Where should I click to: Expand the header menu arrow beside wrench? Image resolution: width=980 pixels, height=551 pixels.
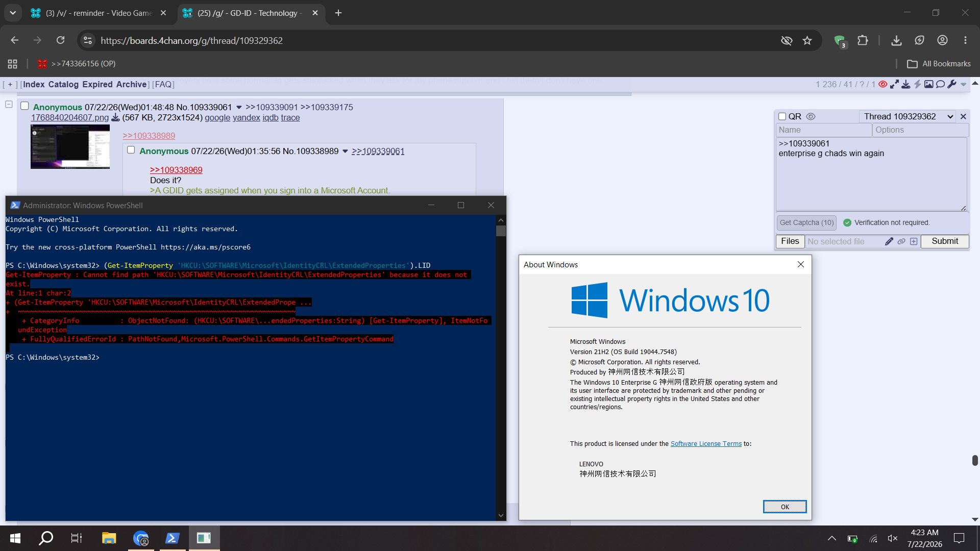(x=964, y=85)
